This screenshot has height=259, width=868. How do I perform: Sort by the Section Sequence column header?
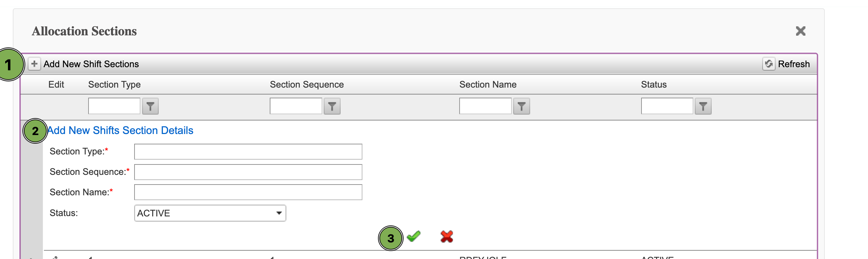click(x=307, y=84)
